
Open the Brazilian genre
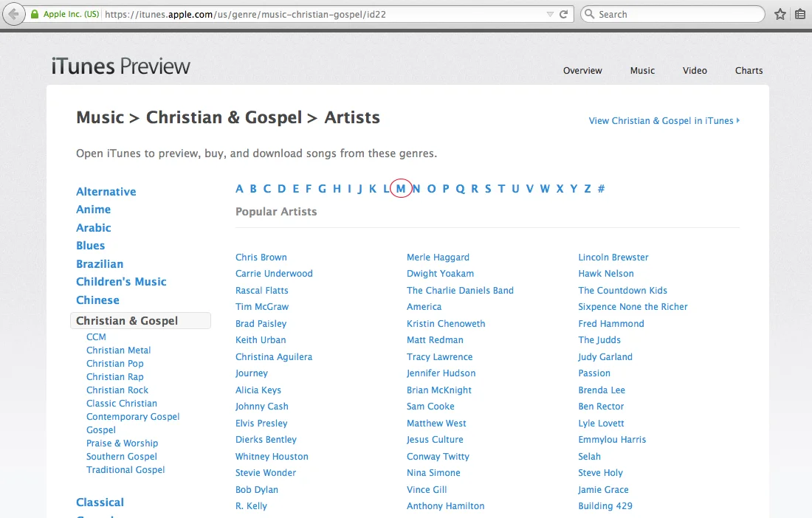click(x=100, y=264)
